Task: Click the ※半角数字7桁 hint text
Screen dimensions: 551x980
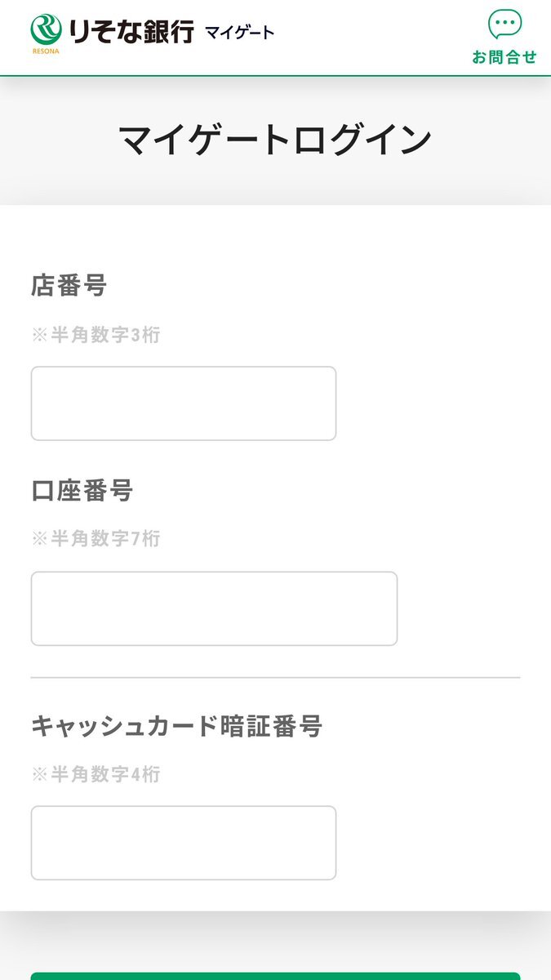Action: [96, 539]
